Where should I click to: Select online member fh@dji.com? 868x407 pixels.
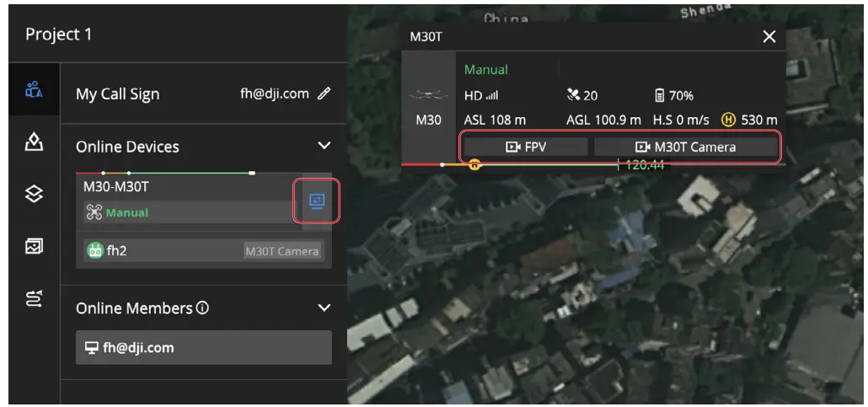click(x=204, y=347)
